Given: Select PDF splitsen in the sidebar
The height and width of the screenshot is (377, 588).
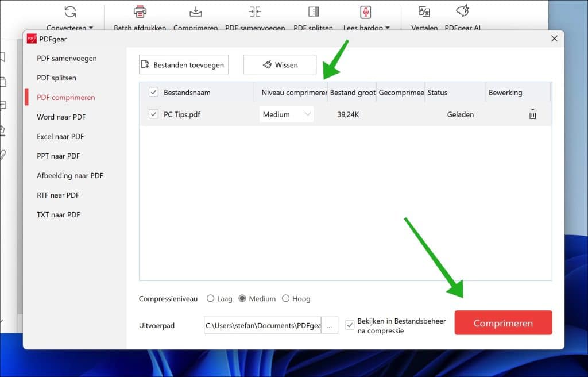Looking at the screenshot, I should [x=57, y=78].
